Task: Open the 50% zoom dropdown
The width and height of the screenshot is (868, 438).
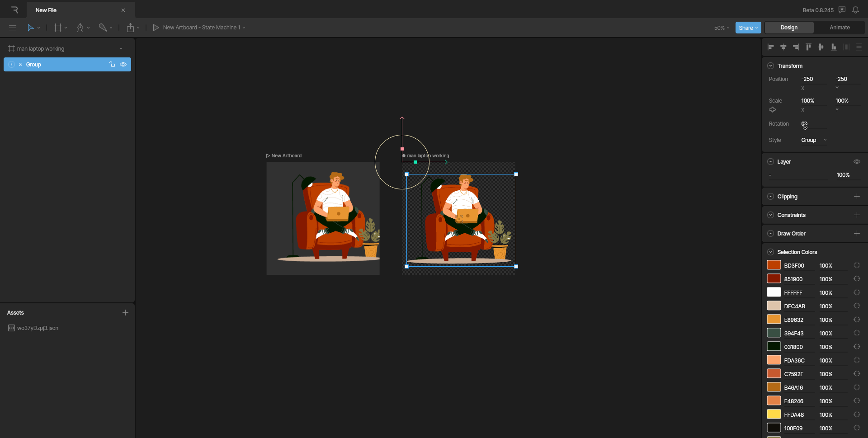Action: click(x=722, y=28)
